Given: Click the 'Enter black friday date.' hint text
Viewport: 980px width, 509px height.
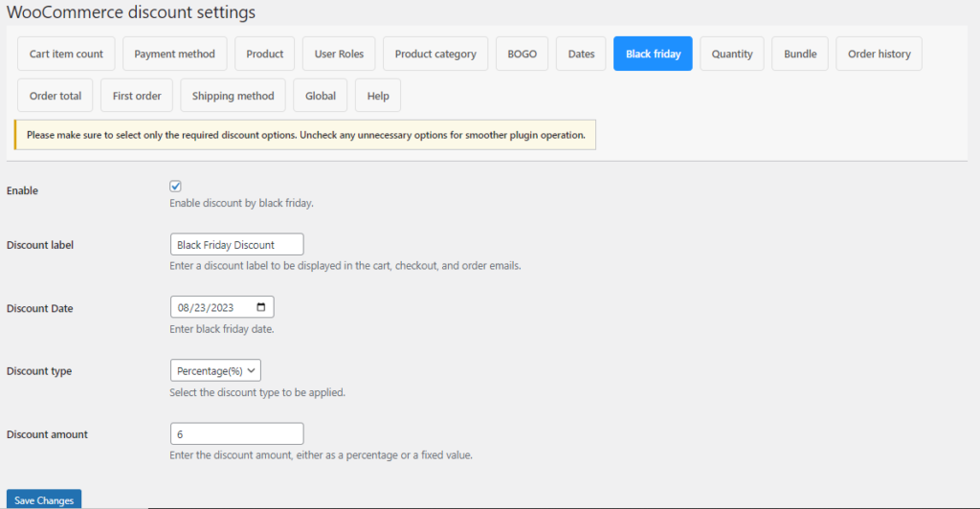Looking at the screenshot, I should click(x=222, y=329).
